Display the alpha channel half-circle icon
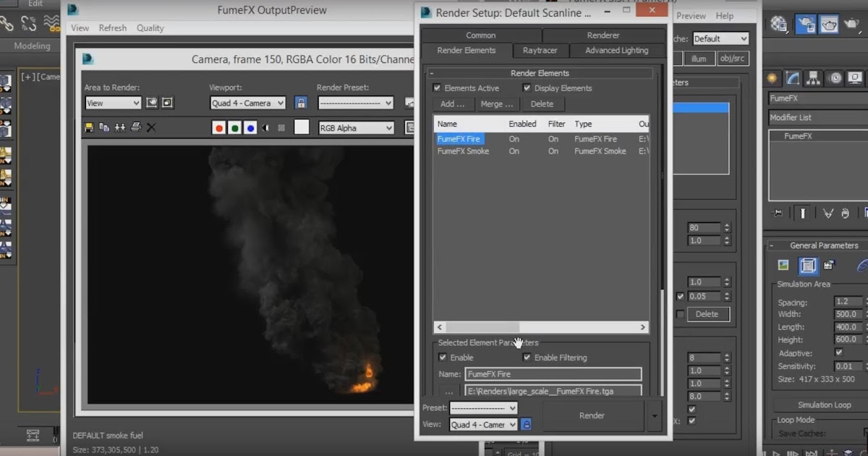The image size is (868, 456). pos(266,128)
